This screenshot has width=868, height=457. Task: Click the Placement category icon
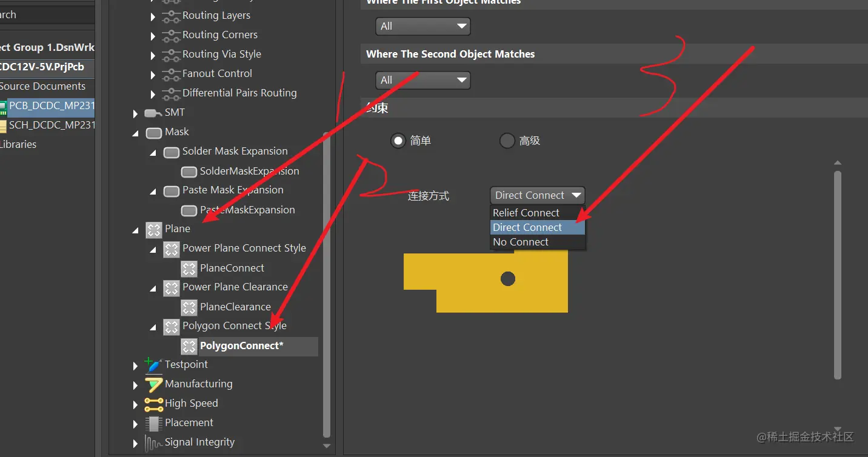[153, 423]
